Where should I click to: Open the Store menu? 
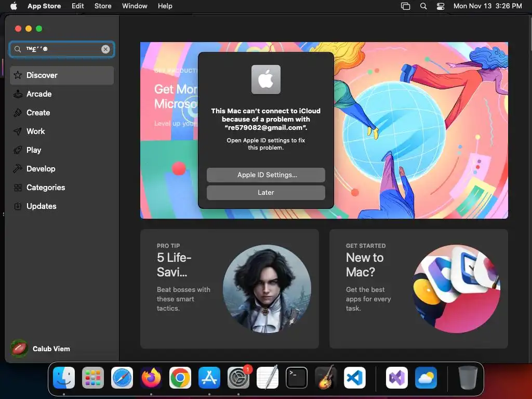103,6
